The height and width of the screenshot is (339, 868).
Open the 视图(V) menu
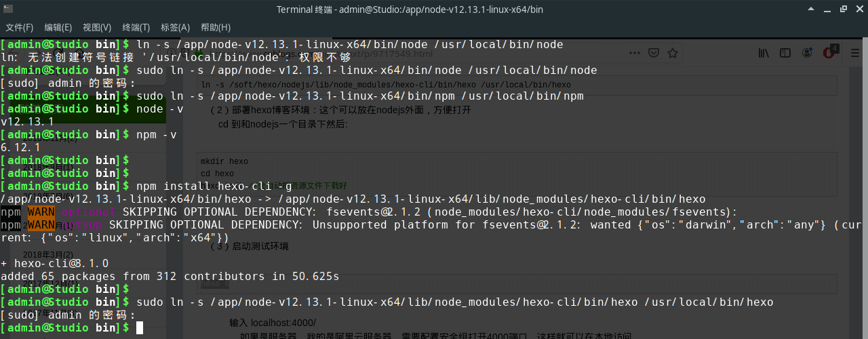[97, 28]
